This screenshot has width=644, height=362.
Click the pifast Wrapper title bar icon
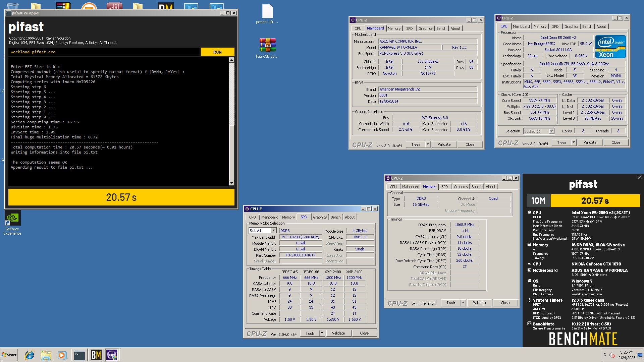pos(9,13)
